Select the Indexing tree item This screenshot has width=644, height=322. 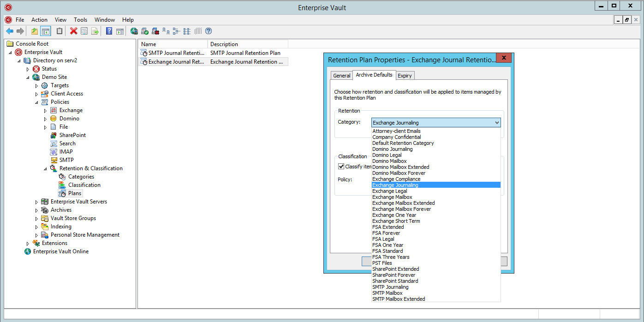[x=61, y=227]
